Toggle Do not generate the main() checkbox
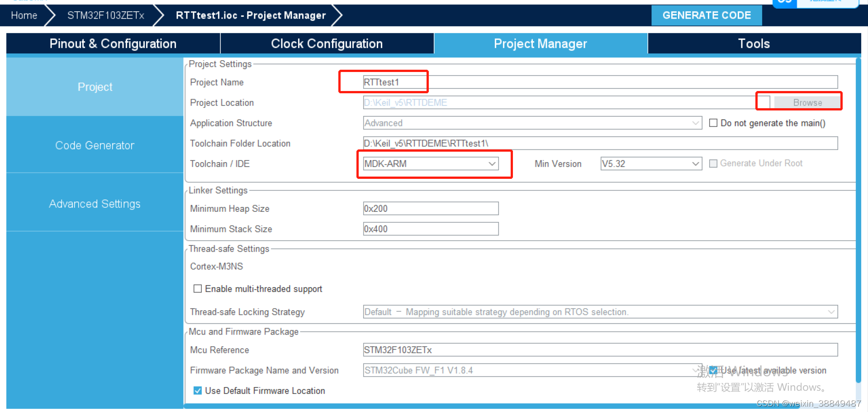 [713, 123]
